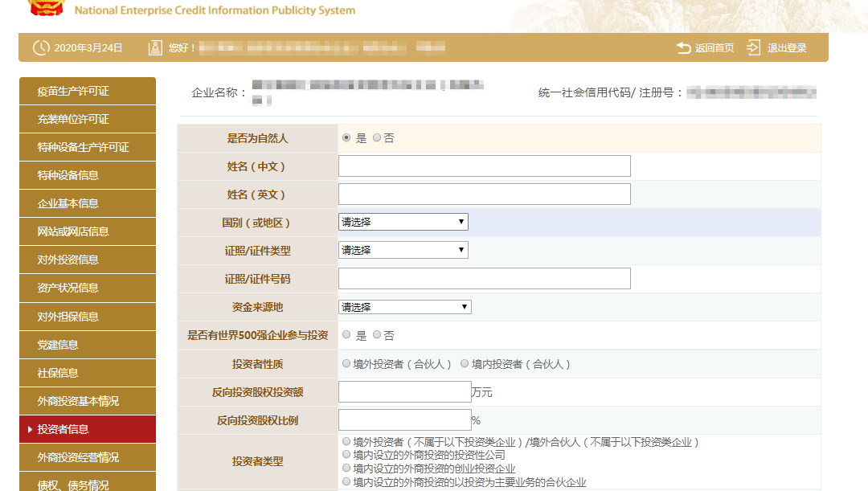Viewport: 868px width, 491px height.
Task: Click the 退出登录 link
Action: point(787,48)
